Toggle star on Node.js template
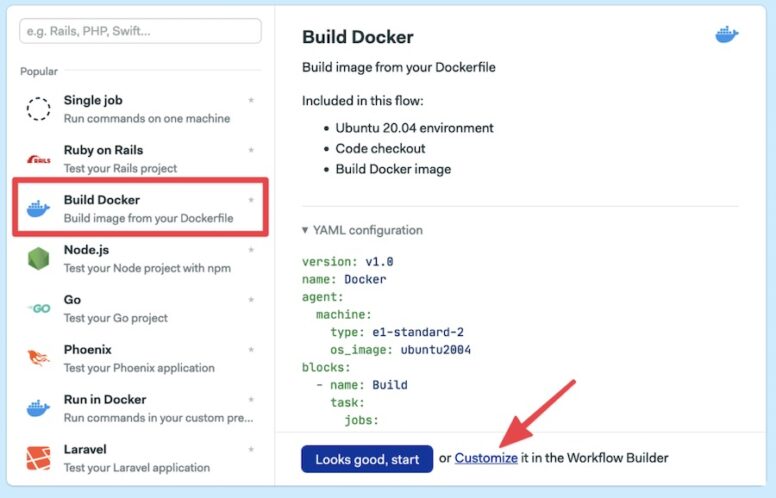 251,250
